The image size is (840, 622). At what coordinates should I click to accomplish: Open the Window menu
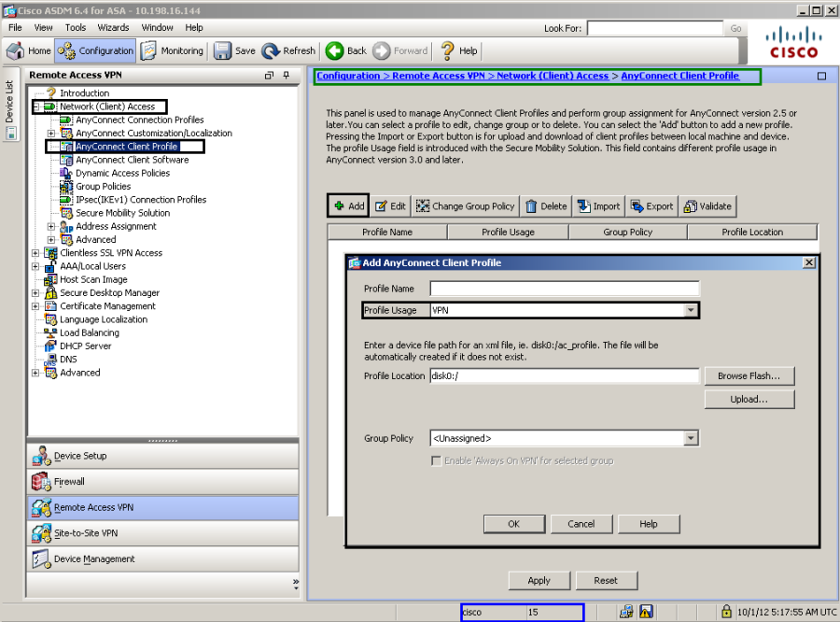(157, 27)
